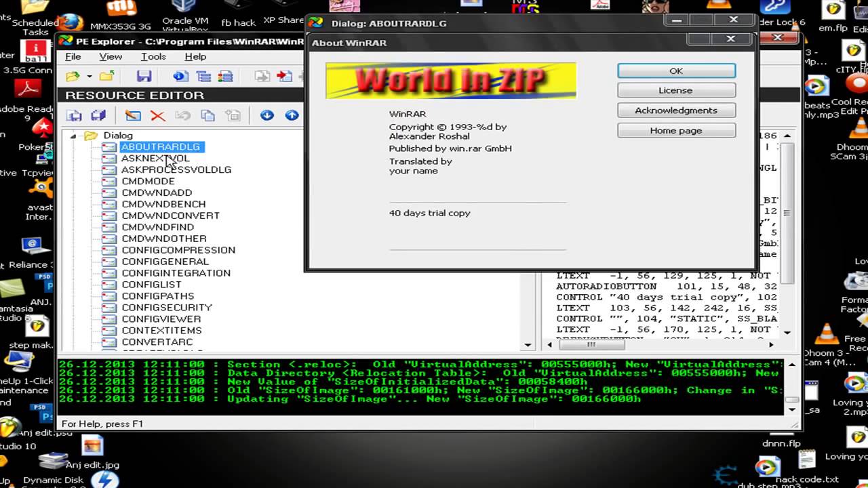Viewport: 868px width, 488px height.
Task: Open the Section Headers viewer icon
Action: (225, 77)
